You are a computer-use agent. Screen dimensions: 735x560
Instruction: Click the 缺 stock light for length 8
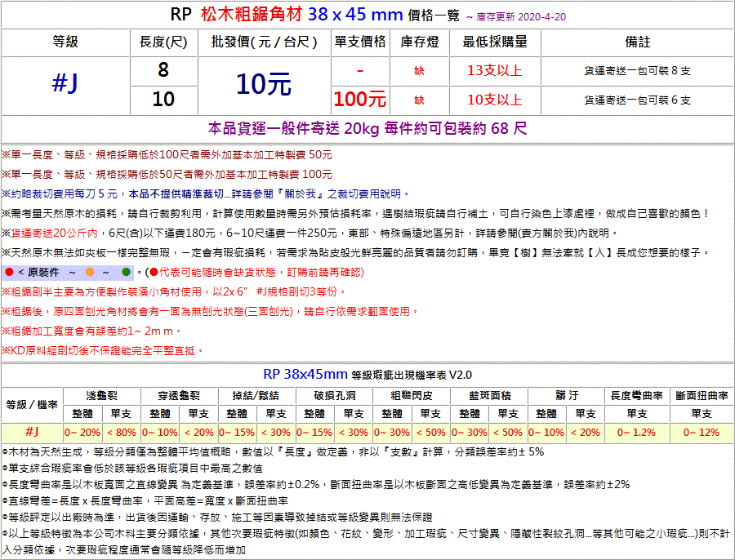pos(419,71)
